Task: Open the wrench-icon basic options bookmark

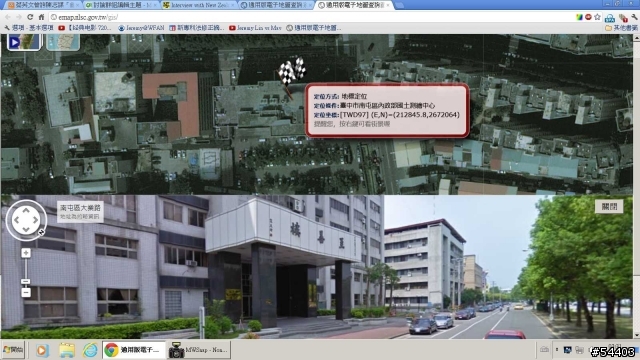Action: [29, 28]
